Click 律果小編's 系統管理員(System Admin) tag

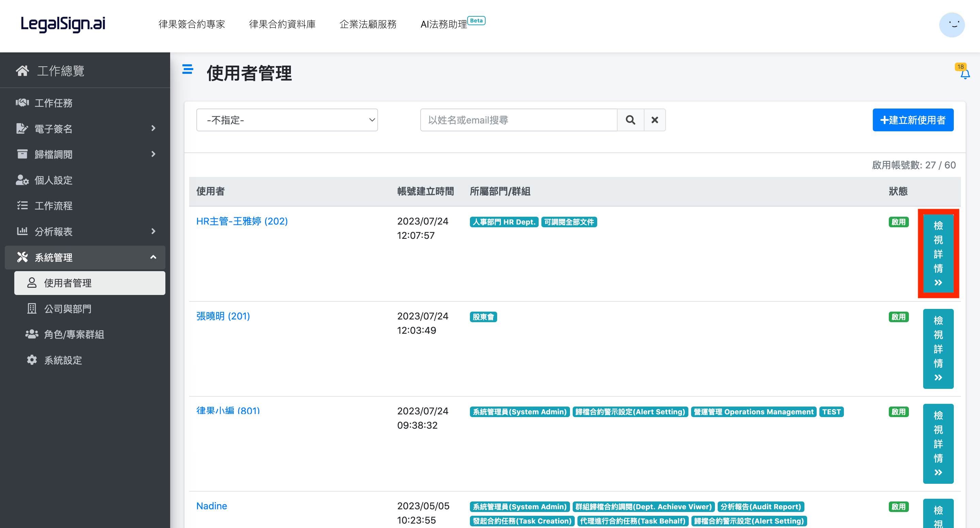click(519, 412)
